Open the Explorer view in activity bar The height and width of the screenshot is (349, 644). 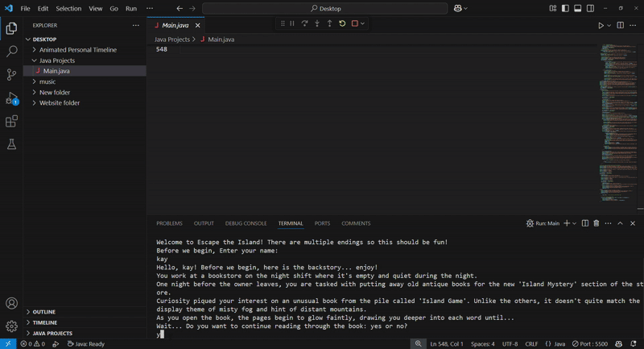tap(11, 28)
